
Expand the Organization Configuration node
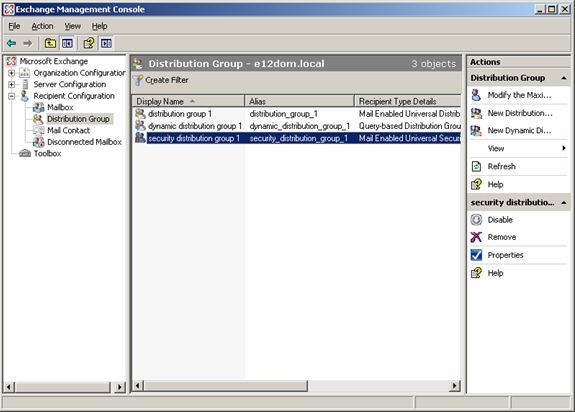click(11, 73)
